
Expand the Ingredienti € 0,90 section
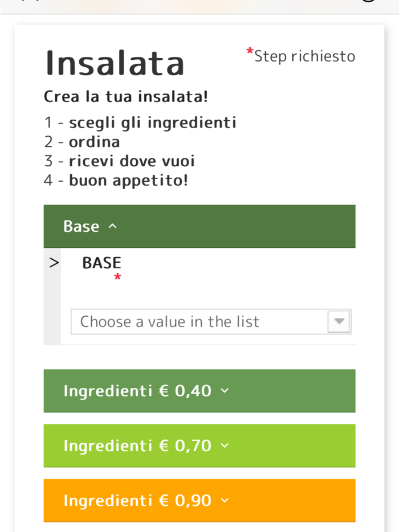click(x=199, y=500)
